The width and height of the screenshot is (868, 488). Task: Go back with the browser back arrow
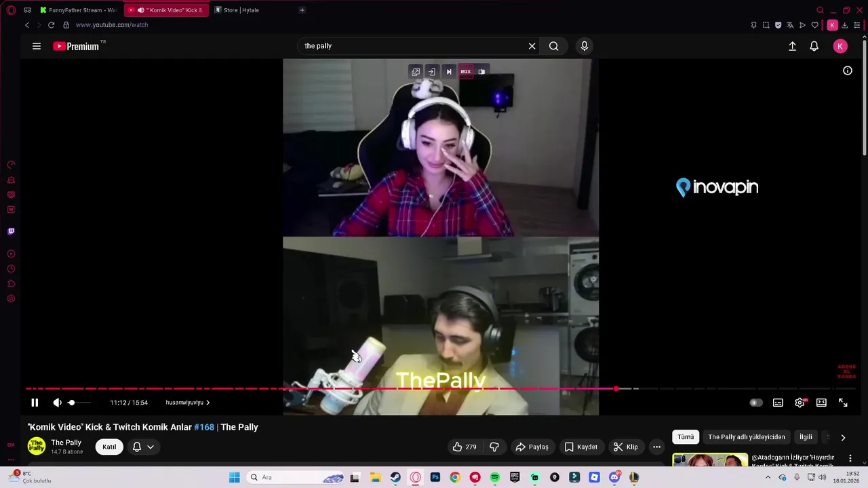(27, 25)
